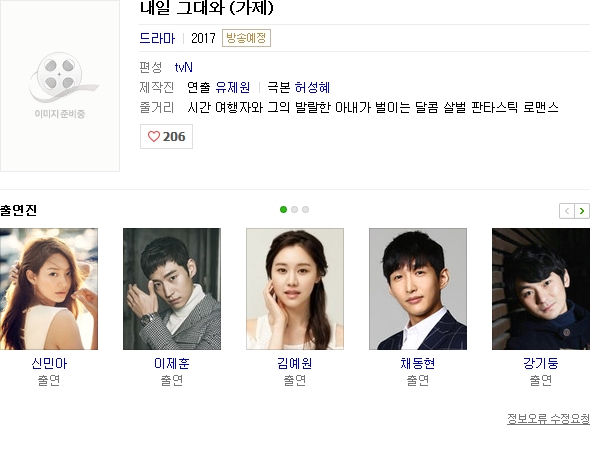Go to next cast page with right arrow

tap(582, 211)
